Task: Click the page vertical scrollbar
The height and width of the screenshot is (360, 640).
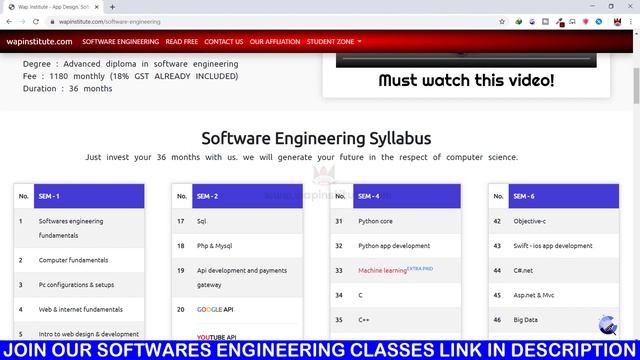Action: point(636,86)
